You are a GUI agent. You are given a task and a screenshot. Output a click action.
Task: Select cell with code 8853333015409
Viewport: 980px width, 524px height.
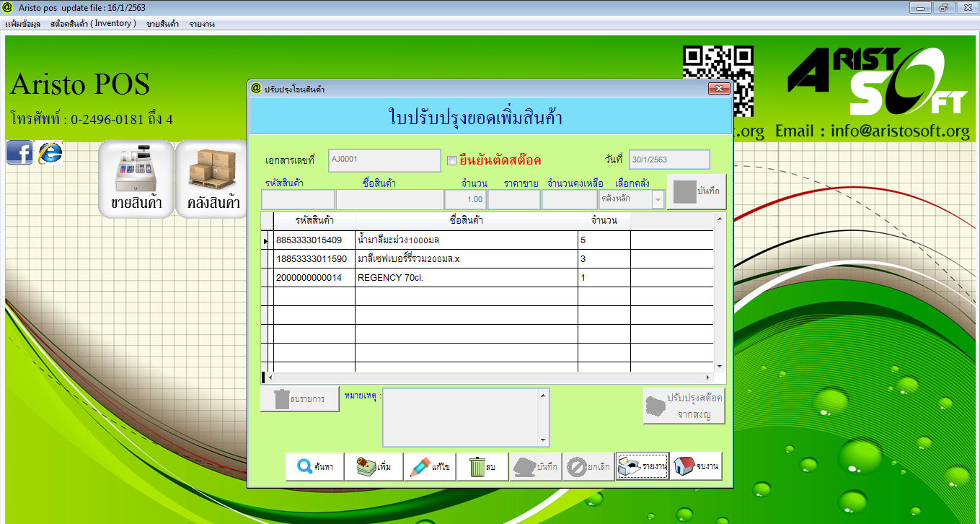[314, 240]
